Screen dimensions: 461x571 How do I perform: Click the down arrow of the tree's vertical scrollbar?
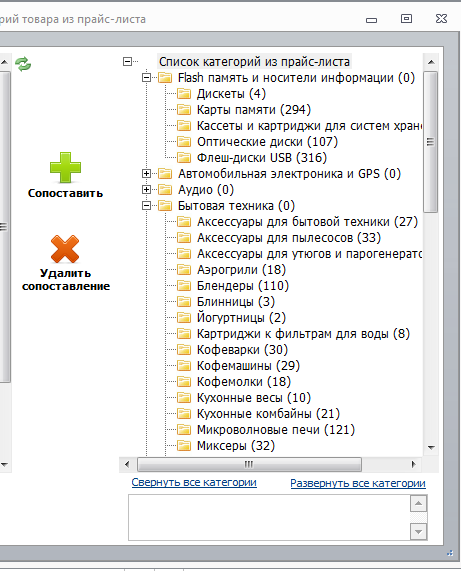[431, 448]
